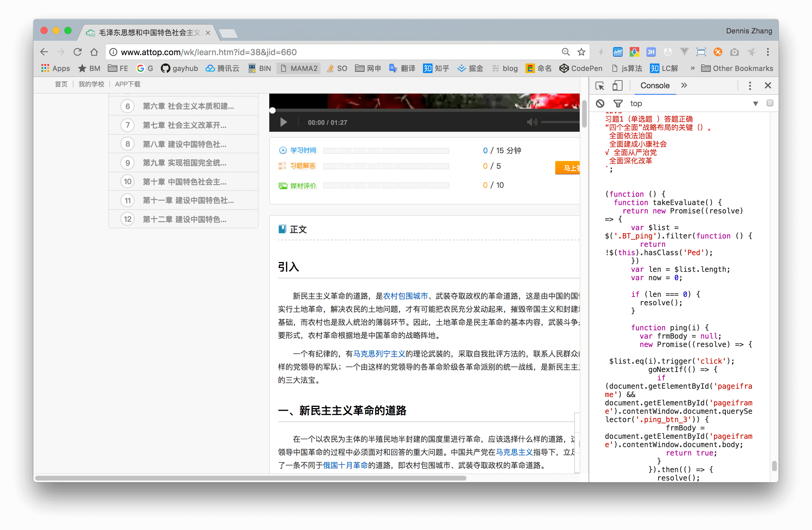Click the zoom magnifier icon in the address bar
Image resolution: width=812 pixels, height=530 pixels.
point(566,52)
